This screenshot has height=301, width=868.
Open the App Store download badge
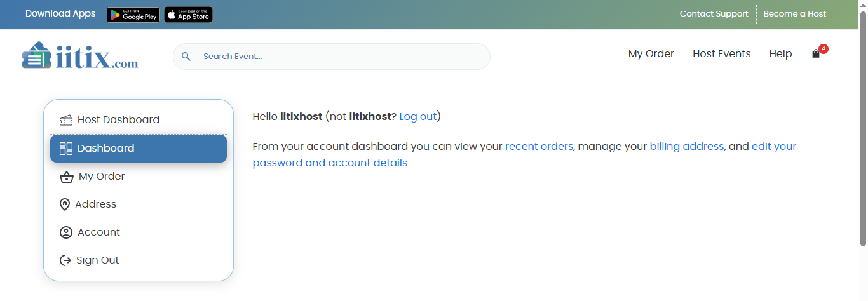[189, 15]
